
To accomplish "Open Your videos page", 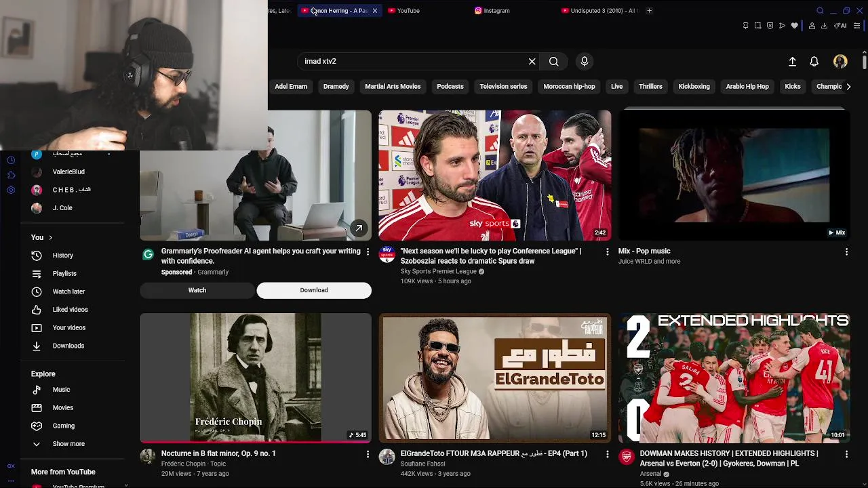I will pyautogui.click(x=68, y=327).
